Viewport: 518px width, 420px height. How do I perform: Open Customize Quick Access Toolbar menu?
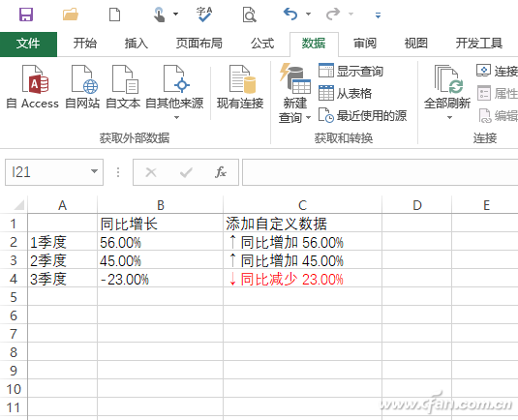coord(378,15)
